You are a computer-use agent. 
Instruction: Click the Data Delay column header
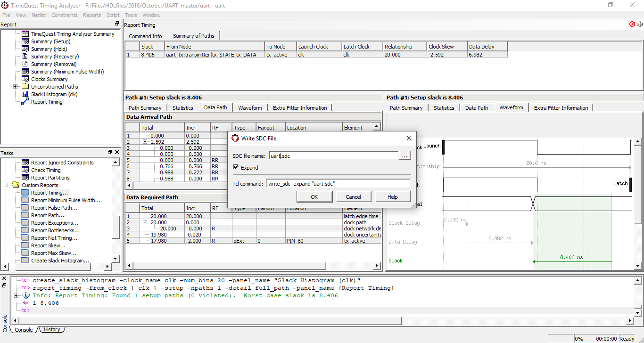click(x=487, y=47)
